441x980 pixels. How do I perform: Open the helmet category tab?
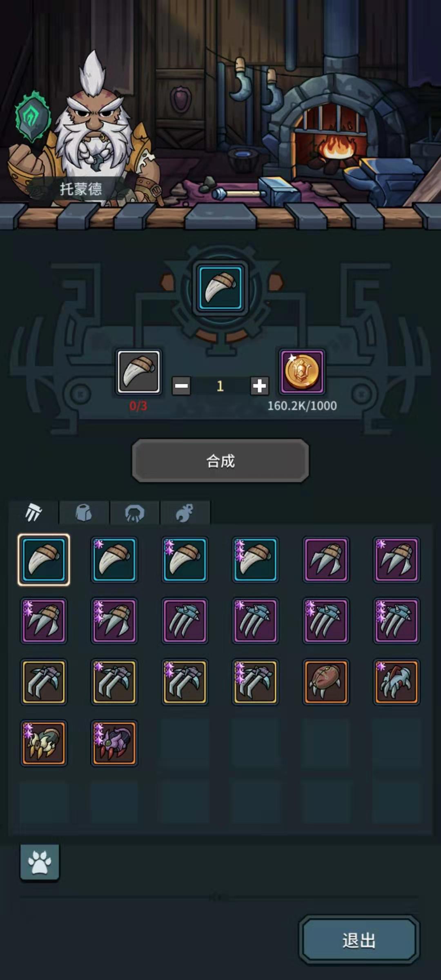tap(135, 512)
